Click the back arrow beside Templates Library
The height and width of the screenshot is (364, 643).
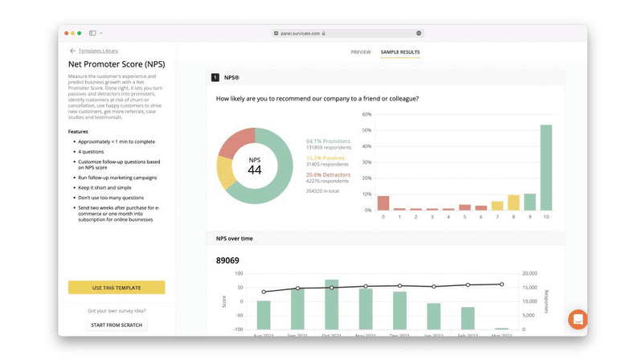[72, 51]
